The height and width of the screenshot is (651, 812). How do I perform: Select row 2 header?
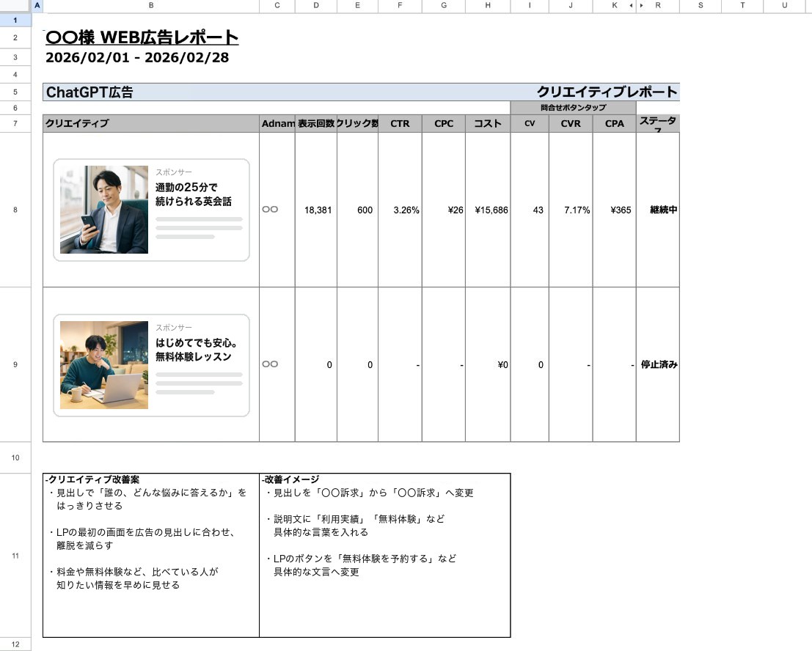click(15, 38)
